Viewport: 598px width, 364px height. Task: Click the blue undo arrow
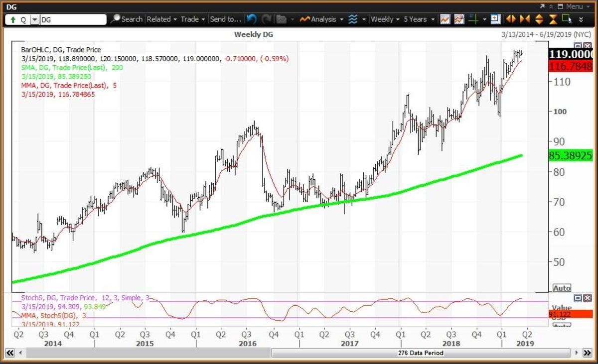[x=252, y=19]
